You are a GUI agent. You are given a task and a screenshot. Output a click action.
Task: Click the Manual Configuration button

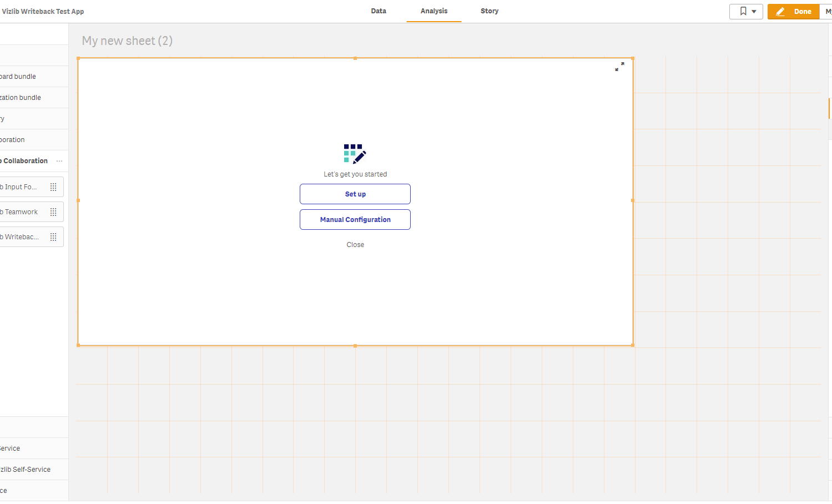click(x=355, y=220)
